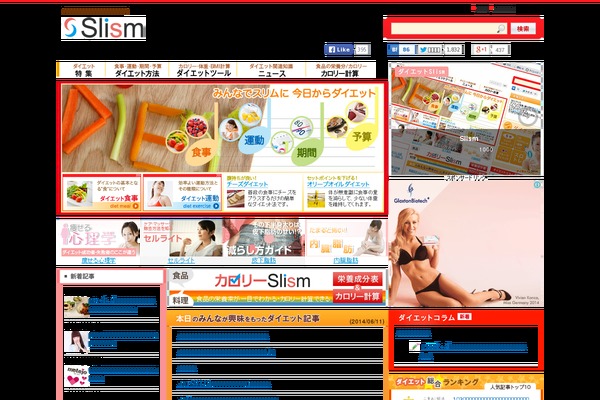
Task: Open the 皮下脂肪 text link
Action: [x=264, y=260]
